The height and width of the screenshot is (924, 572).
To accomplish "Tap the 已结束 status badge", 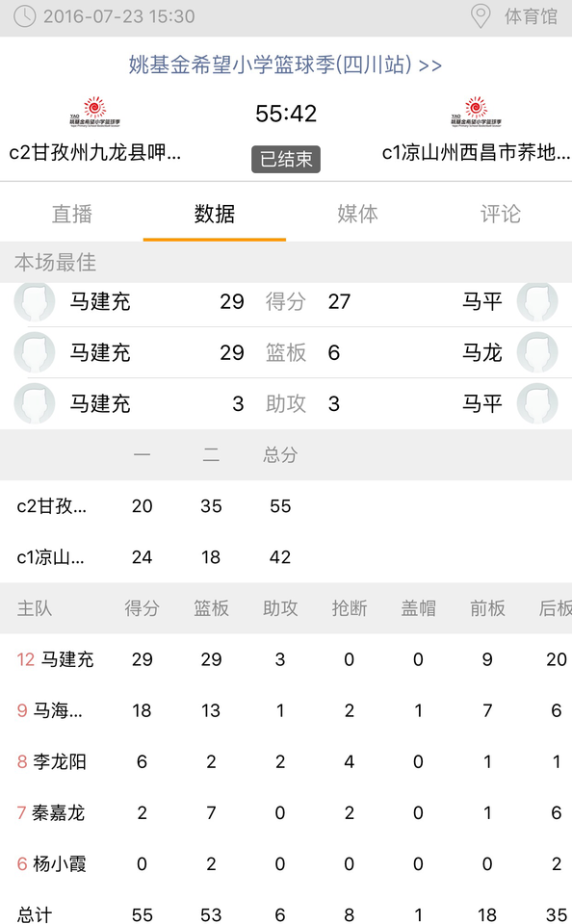I will pyautogui.click(x=286, y=159).
